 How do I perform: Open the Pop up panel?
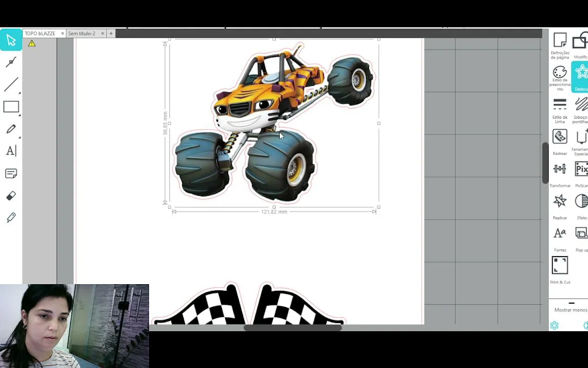click(581, 239)
